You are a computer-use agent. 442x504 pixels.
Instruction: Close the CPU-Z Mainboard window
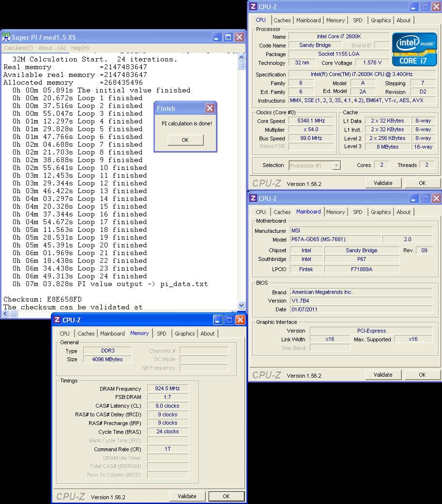tap(436, 199)
